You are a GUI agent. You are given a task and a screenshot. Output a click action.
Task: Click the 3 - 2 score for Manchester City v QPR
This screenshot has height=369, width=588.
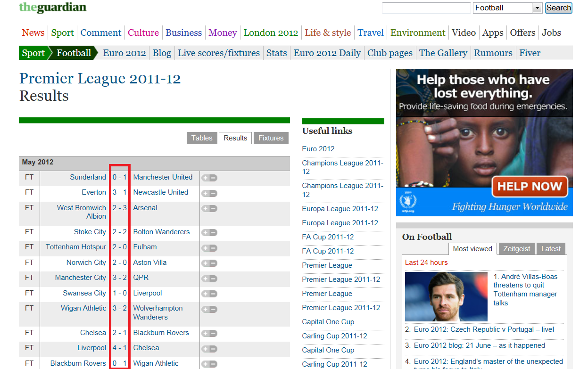(119, 278)
